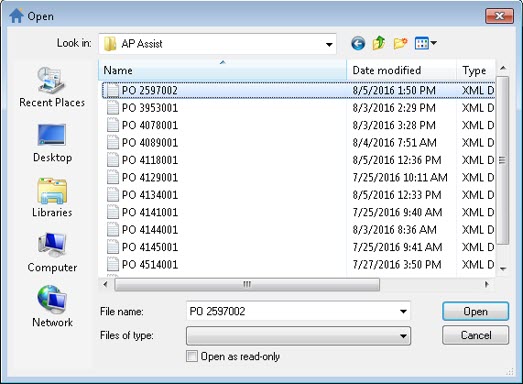Select file icon of PO 4134001

113,195
